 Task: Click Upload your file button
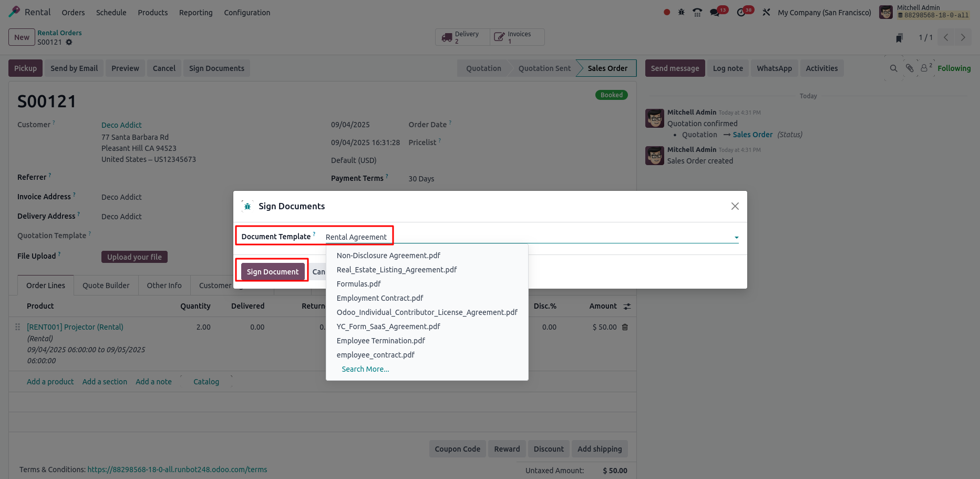point(135,257)
